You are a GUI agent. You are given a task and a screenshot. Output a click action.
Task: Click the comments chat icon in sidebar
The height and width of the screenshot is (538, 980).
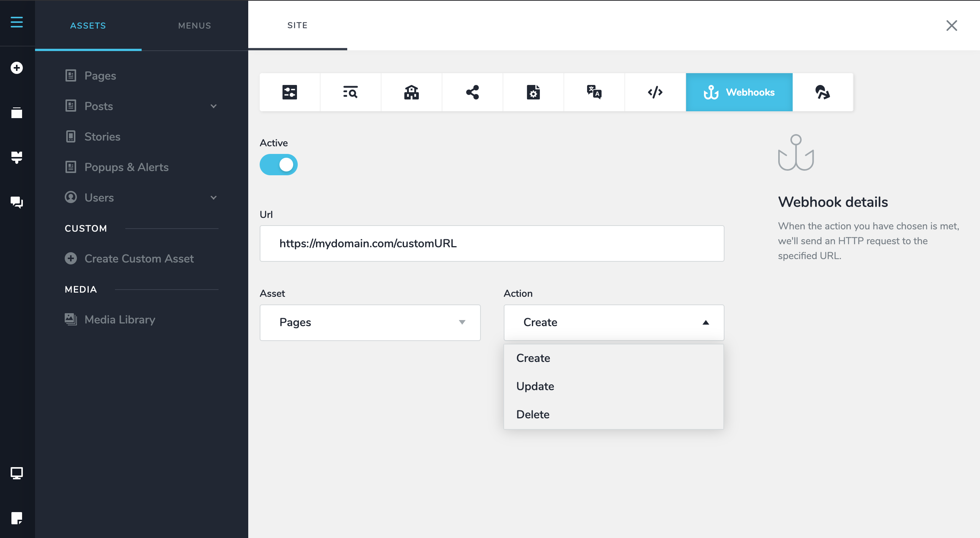tap(17, 202)
